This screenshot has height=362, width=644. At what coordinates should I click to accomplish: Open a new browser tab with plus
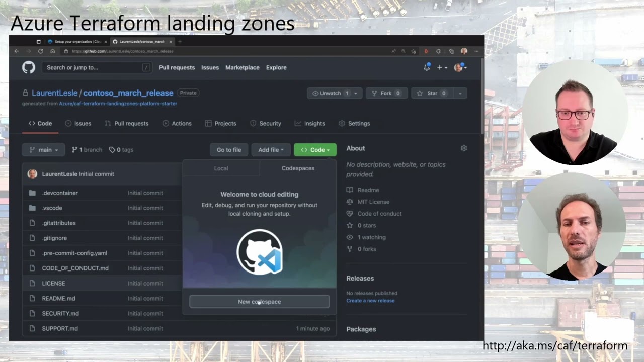(180, 42)
